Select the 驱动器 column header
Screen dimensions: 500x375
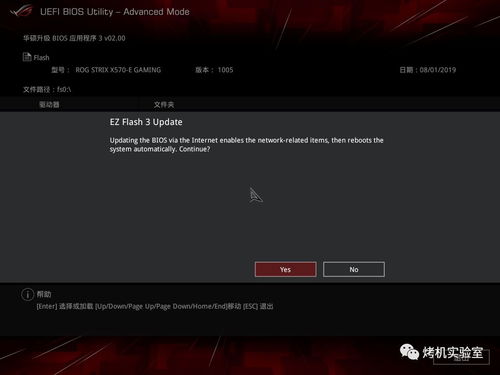click(x=49, y=105)
